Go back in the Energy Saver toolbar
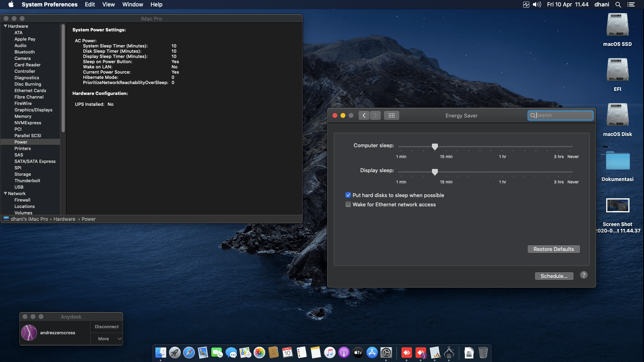Image resolution: width=644 pixels, height=362 pixels. tap(364, 115)
